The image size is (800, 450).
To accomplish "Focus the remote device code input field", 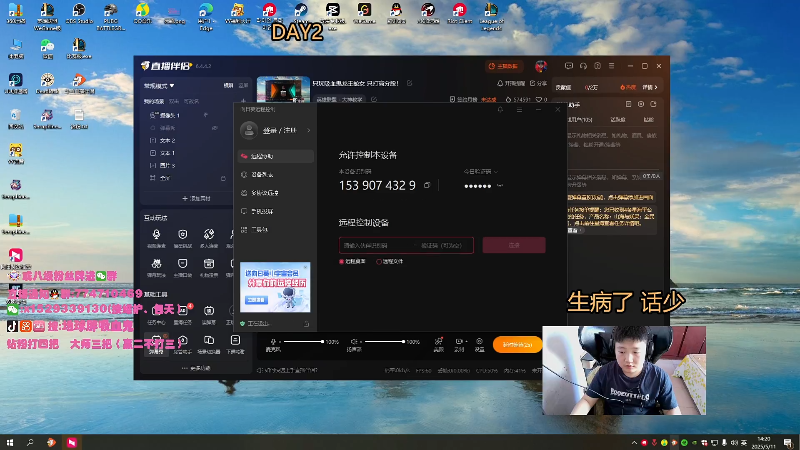I will point(378,245).
